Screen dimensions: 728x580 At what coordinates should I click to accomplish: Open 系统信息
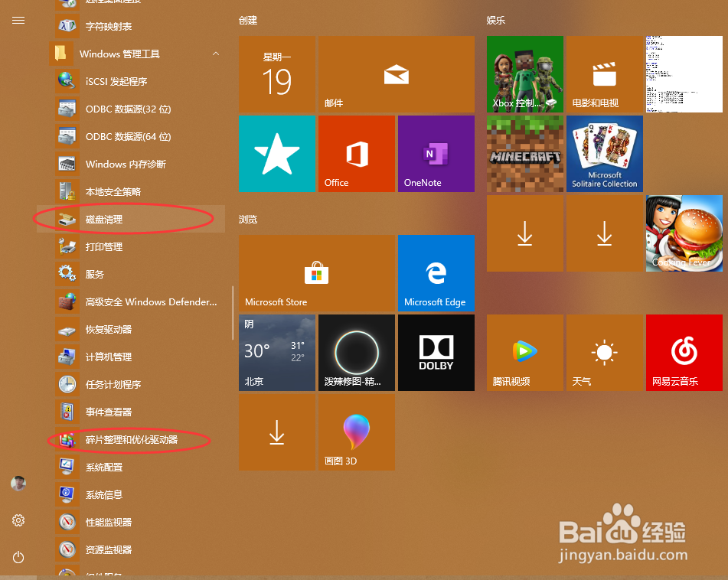pos(132,494)
